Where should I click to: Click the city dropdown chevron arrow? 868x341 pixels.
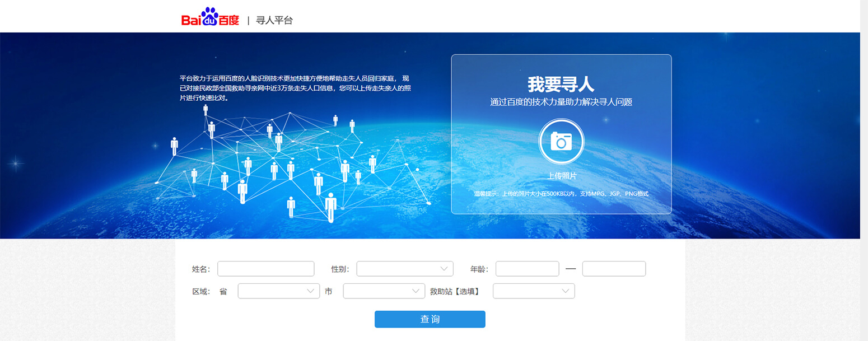coord(416,291)
